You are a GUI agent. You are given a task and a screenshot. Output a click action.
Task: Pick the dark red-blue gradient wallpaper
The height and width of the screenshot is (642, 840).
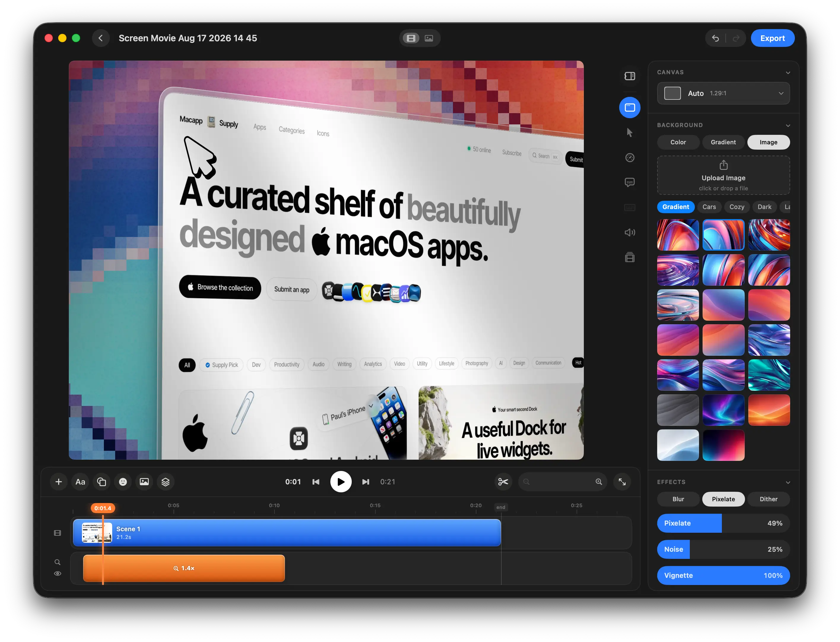click(x=723, y=445)
